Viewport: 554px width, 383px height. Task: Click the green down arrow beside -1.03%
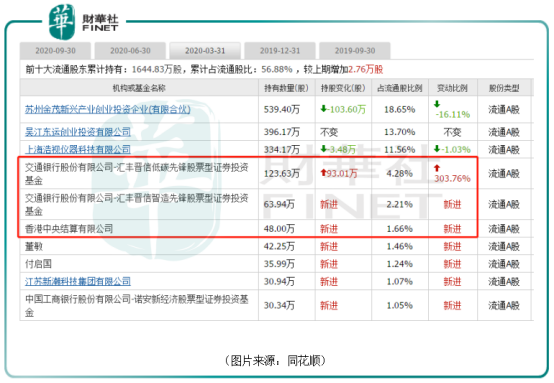437,149
